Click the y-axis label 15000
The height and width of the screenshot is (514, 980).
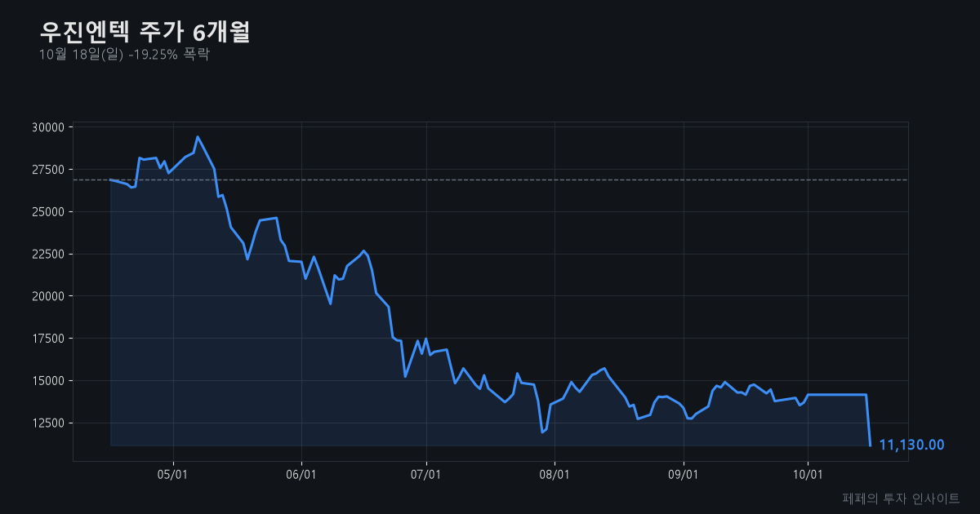[x=48, y=381]
